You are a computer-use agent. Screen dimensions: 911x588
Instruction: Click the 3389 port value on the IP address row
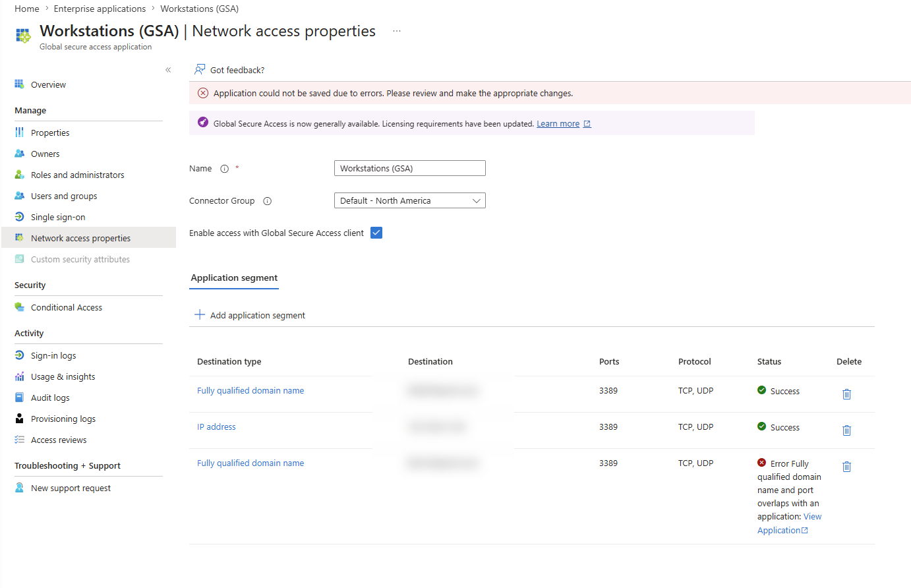click(608, 427)
